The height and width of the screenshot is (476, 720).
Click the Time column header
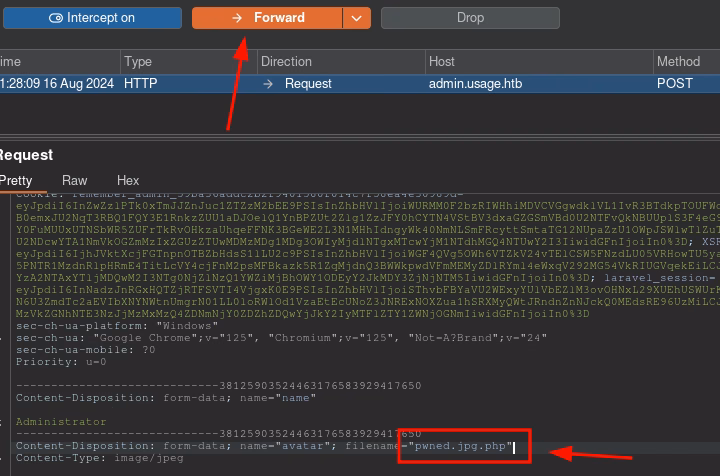point(60,62)
